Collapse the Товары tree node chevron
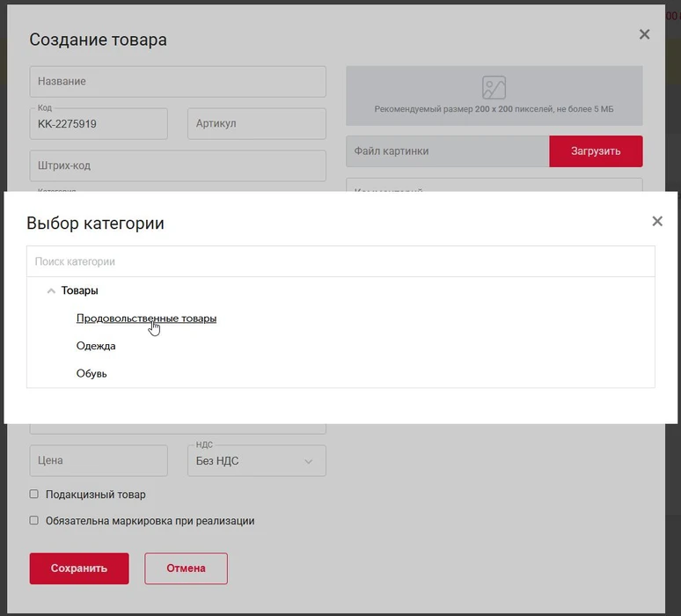The height and width of the screenshot is (616, 681). 51,290
